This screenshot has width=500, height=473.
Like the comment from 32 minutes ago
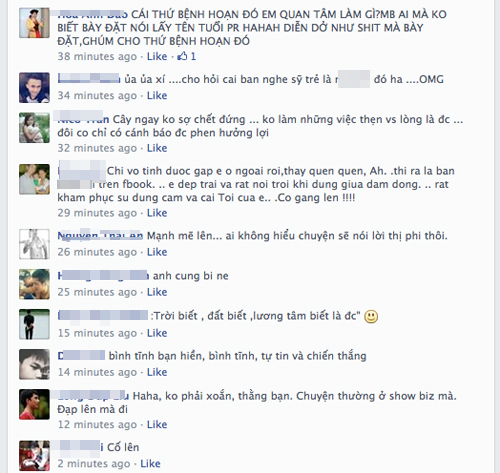157,148
